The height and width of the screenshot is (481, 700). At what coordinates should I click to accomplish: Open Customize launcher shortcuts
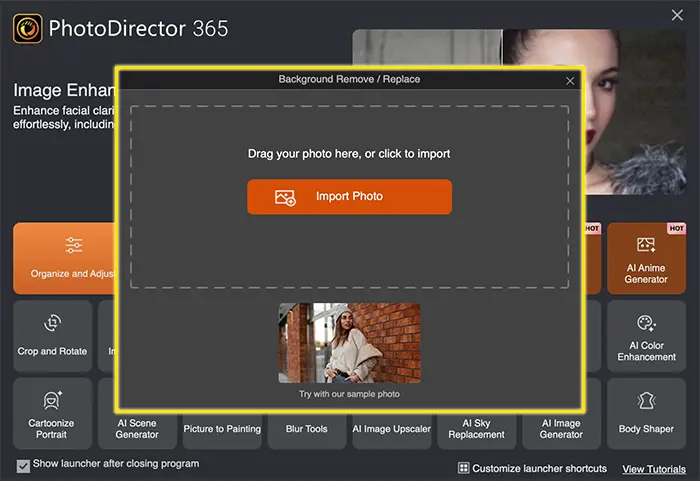pyautogui.click(x=532, y=468)
